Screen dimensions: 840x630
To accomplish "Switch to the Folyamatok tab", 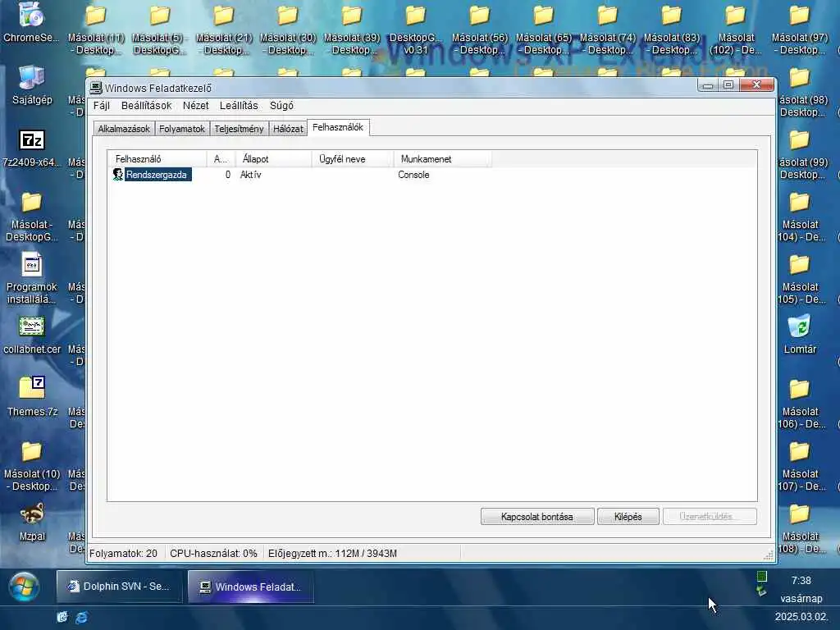I will [181, 129].
